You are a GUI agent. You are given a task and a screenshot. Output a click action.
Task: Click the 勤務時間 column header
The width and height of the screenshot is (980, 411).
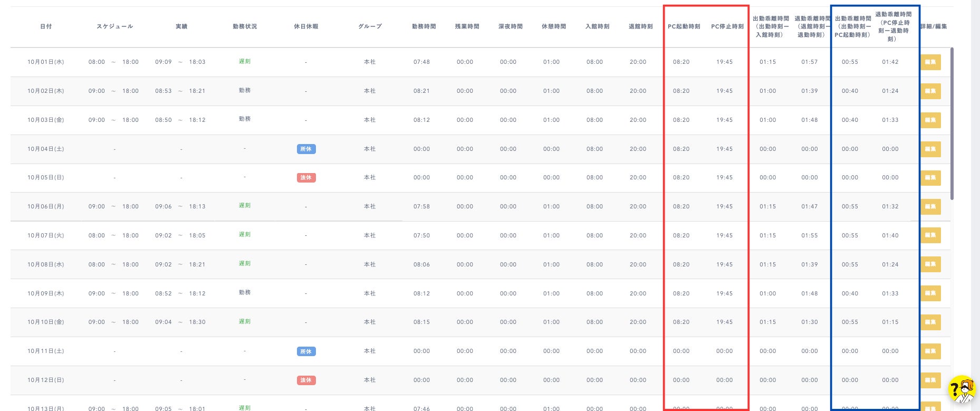pos(424,26)
